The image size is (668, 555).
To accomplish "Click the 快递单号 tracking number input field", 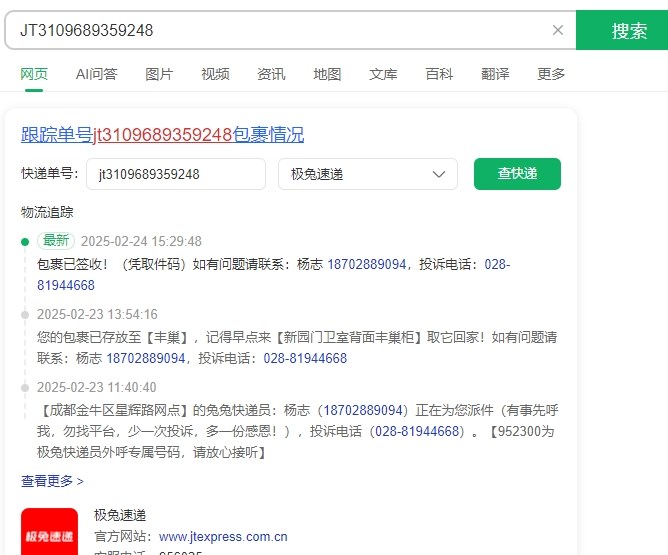I will pyautogui.click(x=176, y=174).
